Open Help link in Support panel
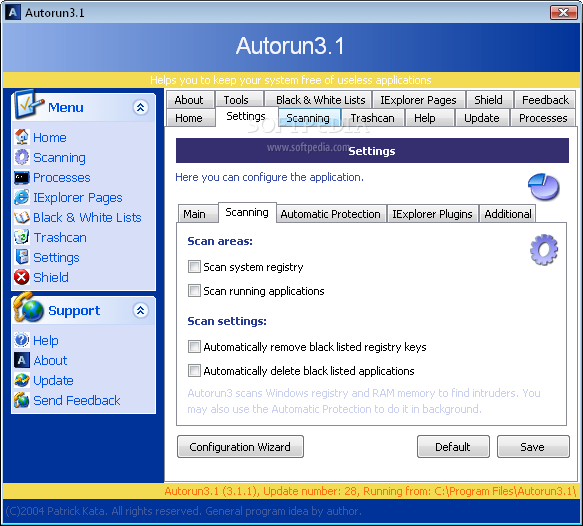 (x=46, y=341)
